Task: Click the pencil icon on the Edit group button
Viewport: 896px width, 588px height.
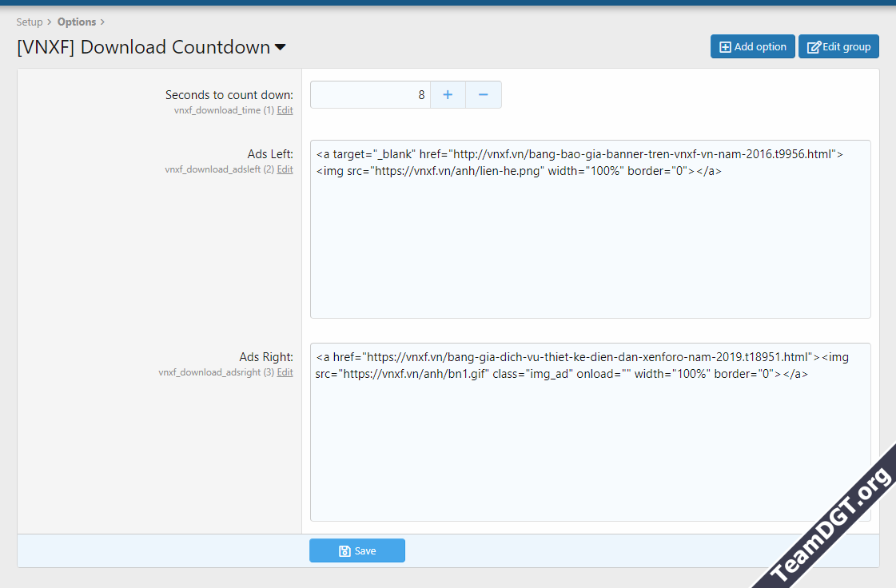Action: tap(813, 46)
